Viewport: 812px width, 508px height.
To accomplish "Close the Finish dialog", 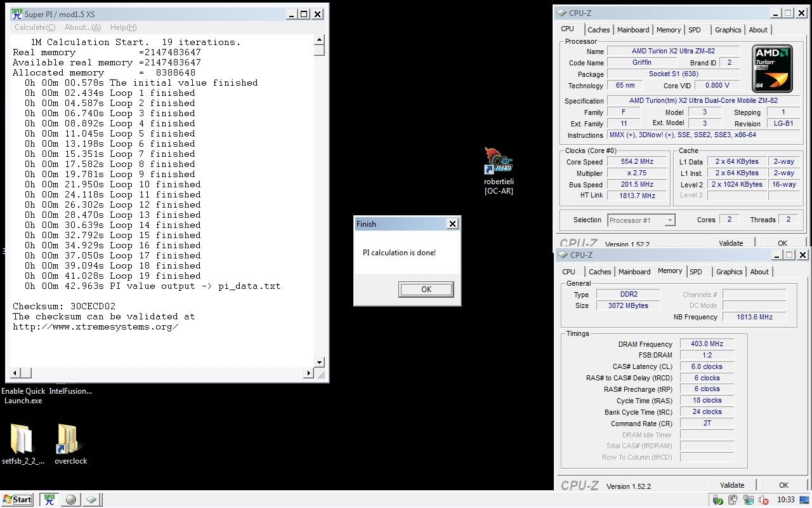I will 452,224.
